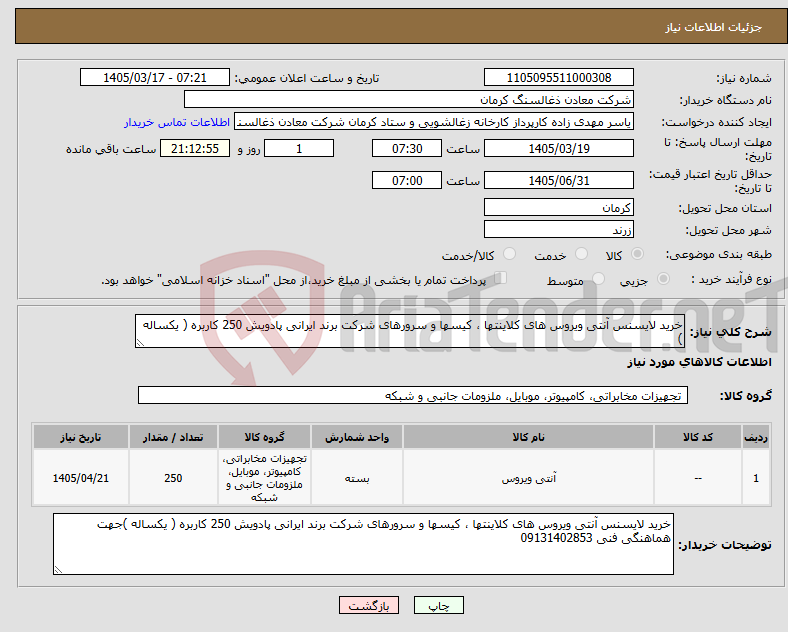
Task: Select the کالا radio button
Action: (637, 254)
